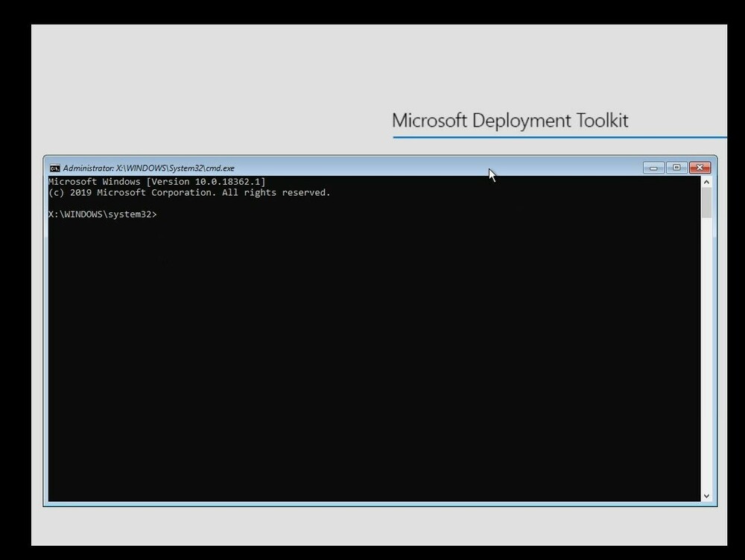Click the 2019 Microsoft Corporation copyright line
This screenshot has width=745, height=560.
pos(189,193)
